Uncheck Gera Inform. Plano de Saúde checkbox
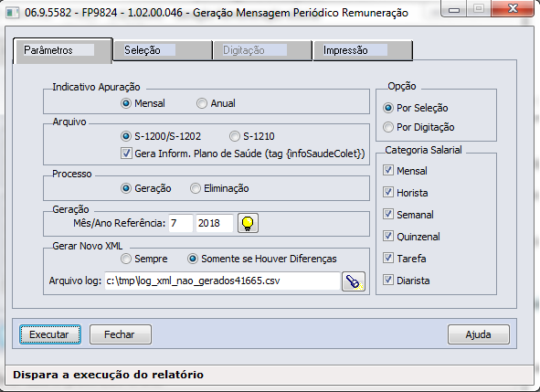The image size is (540, 392). click(126, 154)
